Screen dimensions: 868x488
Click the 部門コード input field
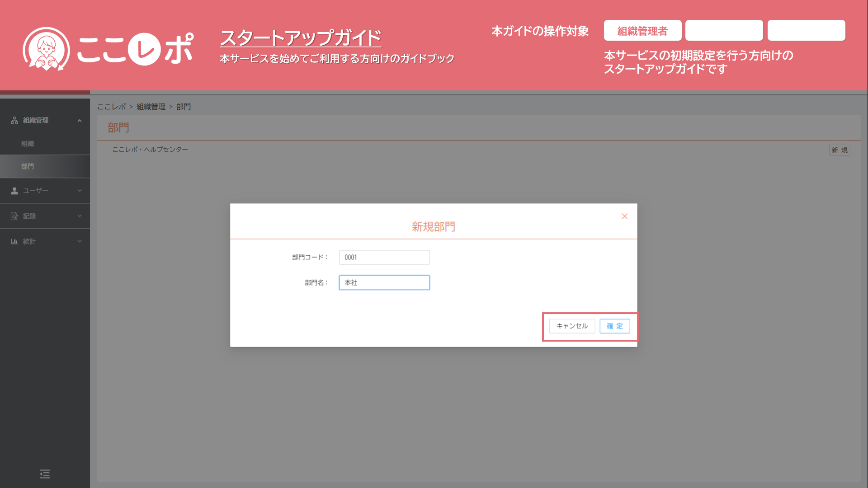[x=384, y=257]
